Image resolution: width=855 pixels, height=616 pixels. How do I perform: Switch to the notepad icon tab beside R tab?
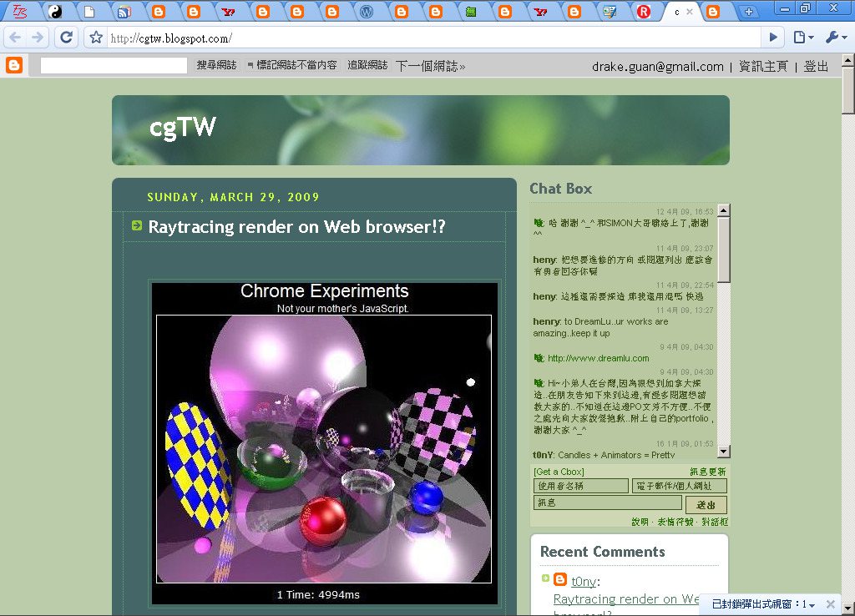click(x=609, y=12)
